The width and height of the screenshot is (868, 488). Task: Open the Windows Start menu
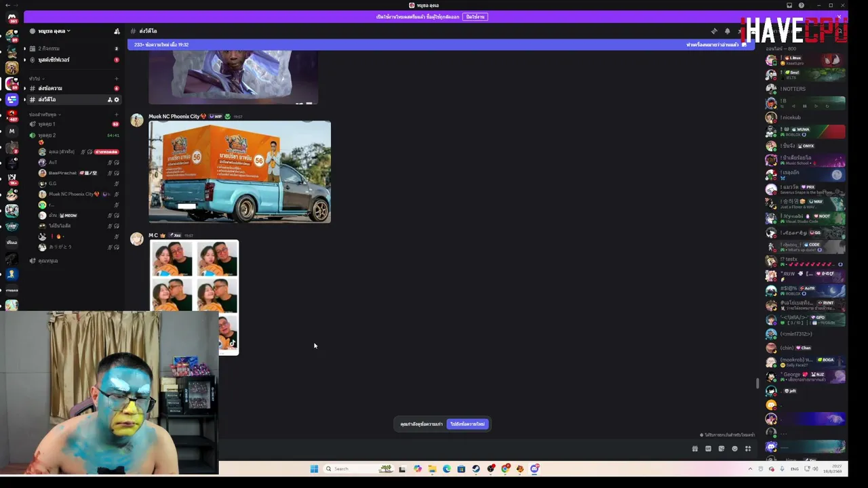click(314, 468)
